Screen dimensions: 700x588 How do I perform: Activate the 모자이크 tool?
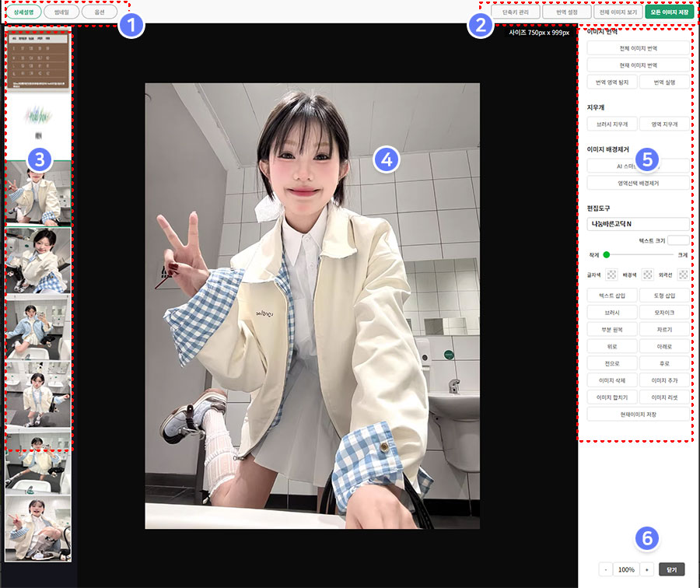point(664,312)
